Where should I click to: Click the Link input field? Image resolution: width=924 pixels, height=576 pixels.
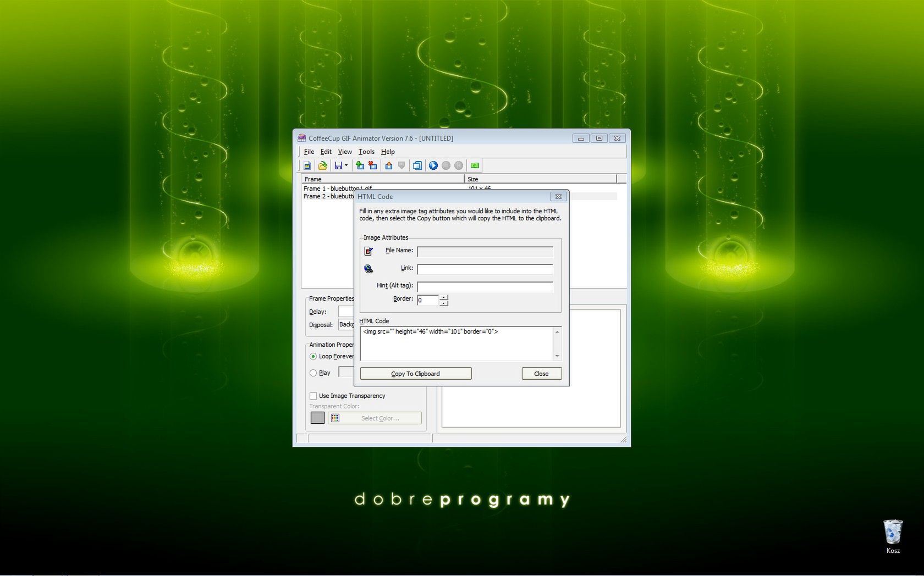pos(485,269)
